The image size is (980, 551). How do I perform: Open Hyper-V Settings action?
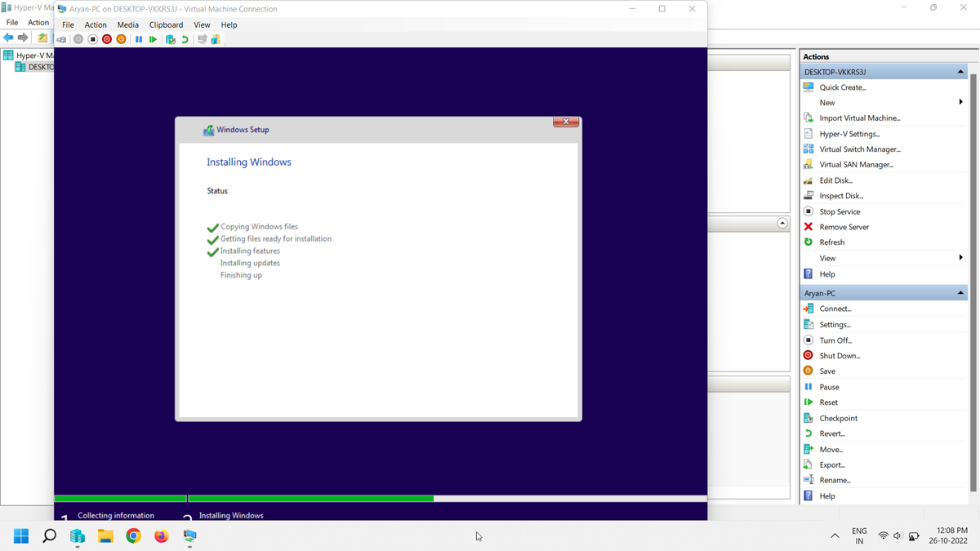(x=849, y=134)
